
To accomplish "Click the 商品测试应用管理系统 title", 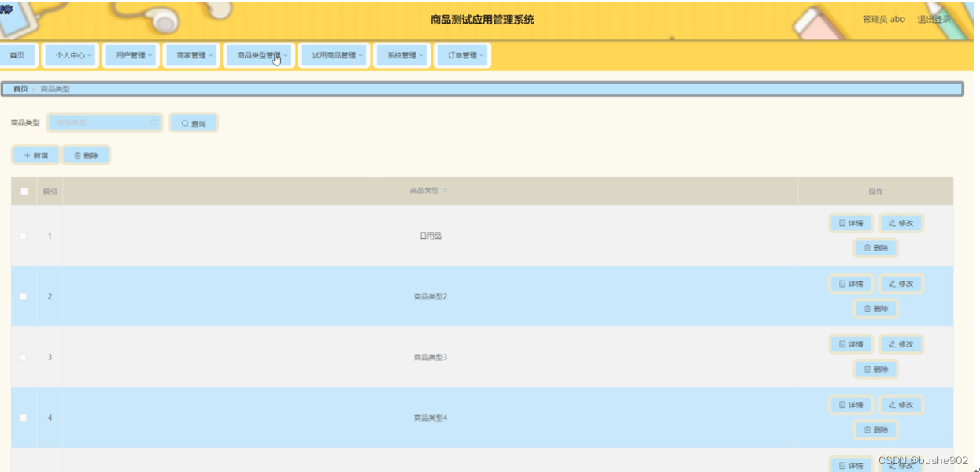I will coord(482,20).
